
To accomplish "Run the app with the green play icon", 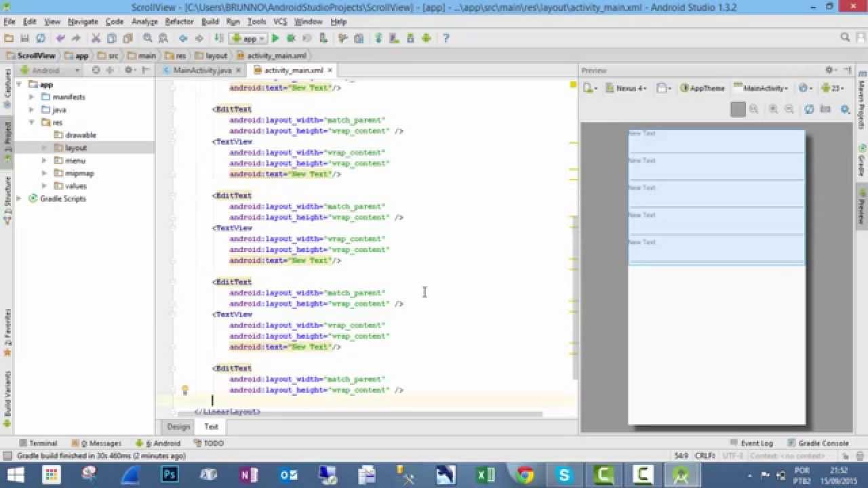I will (x=275, y=39).
